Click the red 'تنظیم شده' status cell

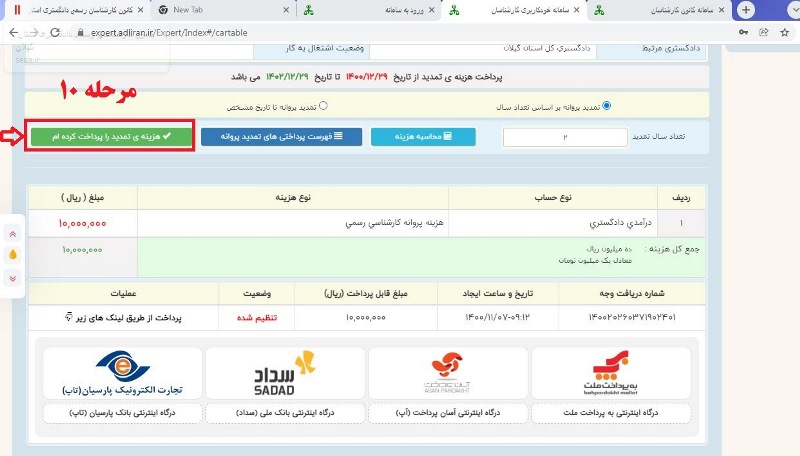pyautogui.click(x=257, y=318)
